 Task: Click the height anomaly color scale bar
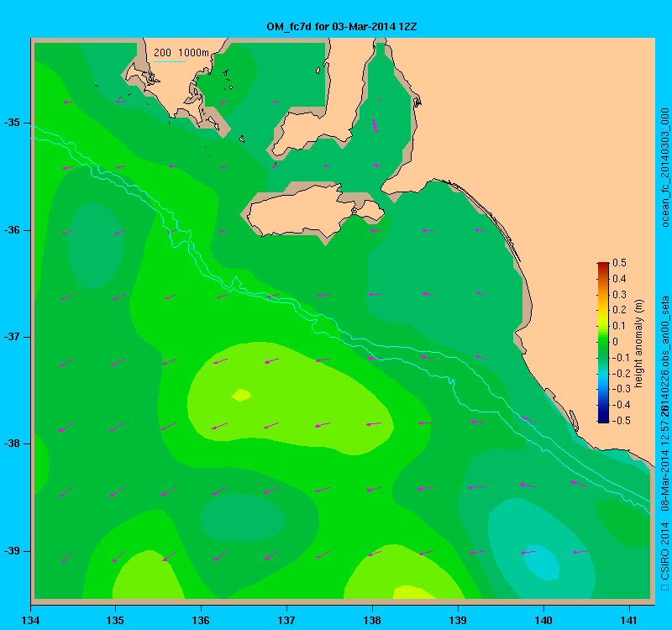(603, 343)
